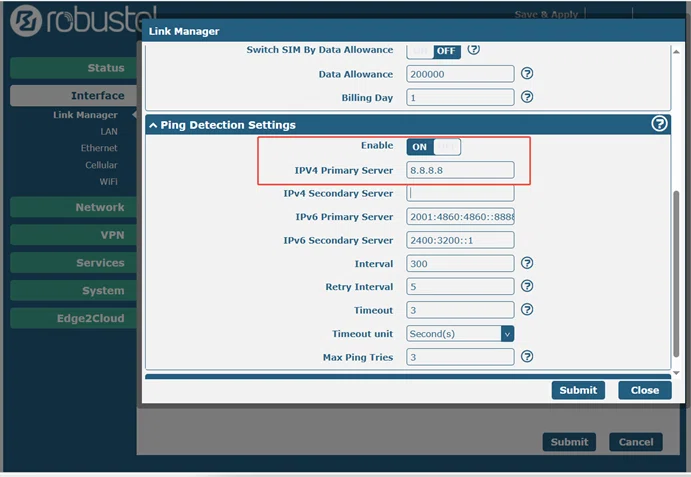Image resolution: width=691 pixels, height=477 pixels.
Task: Select Ethernet under Interface
Action: 99,148
